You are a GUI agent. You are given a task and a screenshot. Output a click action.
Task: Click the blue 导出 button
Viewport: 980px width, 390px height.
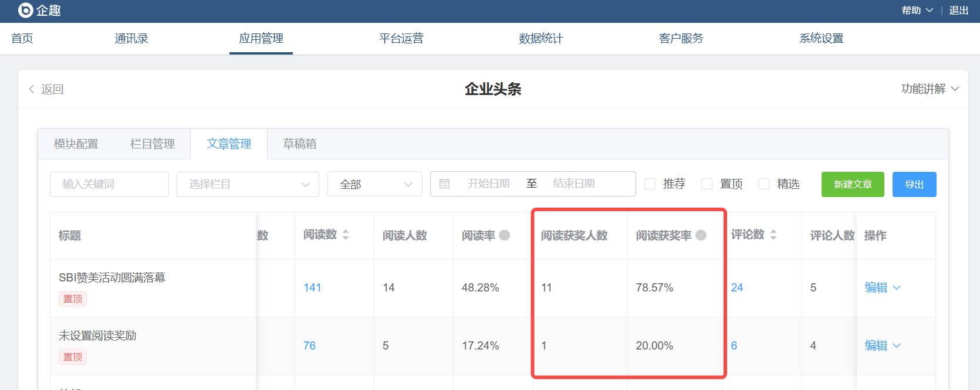[x=914, y=184]
